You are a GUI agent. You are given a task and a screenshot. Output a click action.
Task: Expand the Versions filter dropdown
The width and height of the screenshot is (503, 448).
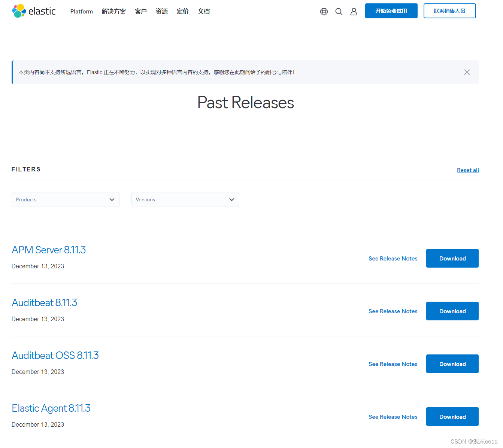[185, 199]
